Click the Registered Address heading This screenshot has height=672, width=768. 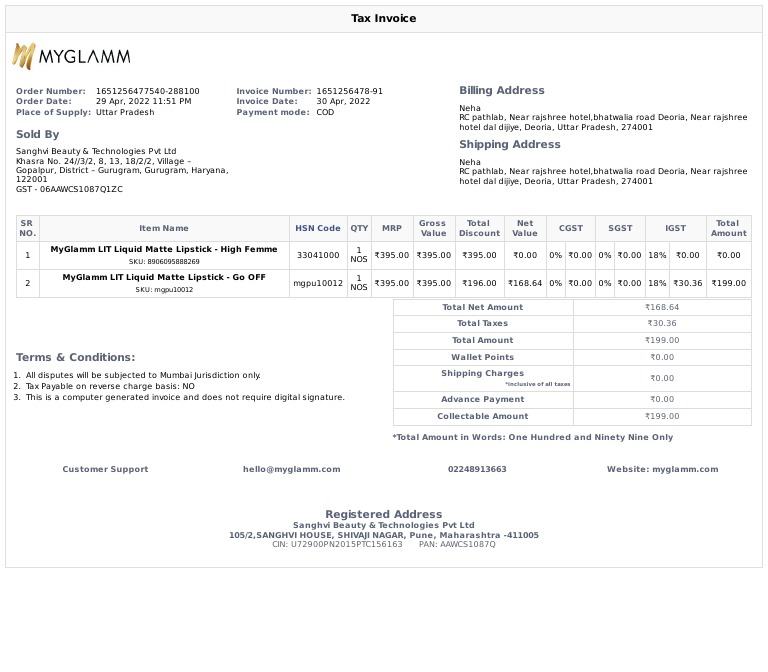[384, 514]
